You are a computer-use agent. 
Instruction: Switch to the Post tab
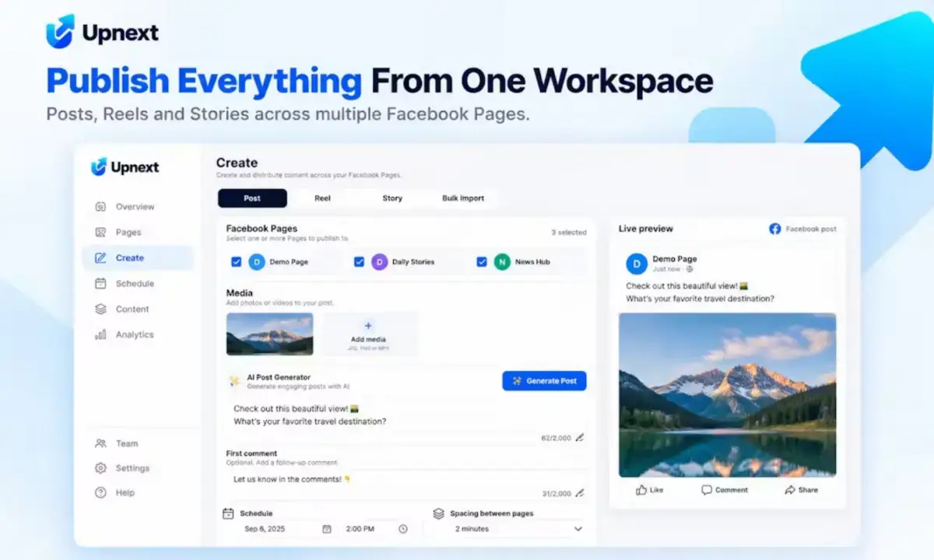click(x=252, y=198)
